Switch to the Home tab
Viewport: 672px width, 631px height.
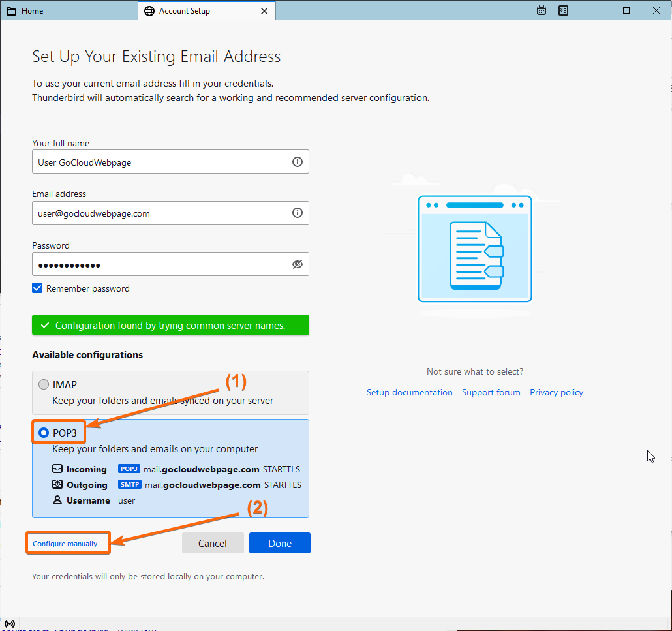point(69,11)
